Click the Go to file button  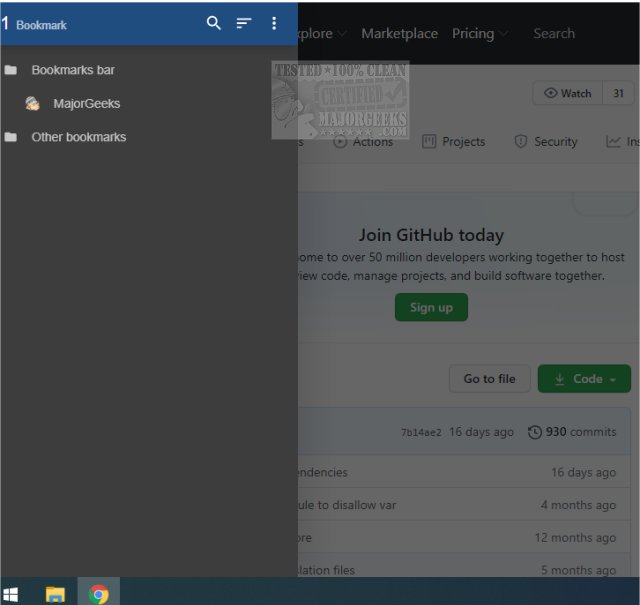point(489,378)
